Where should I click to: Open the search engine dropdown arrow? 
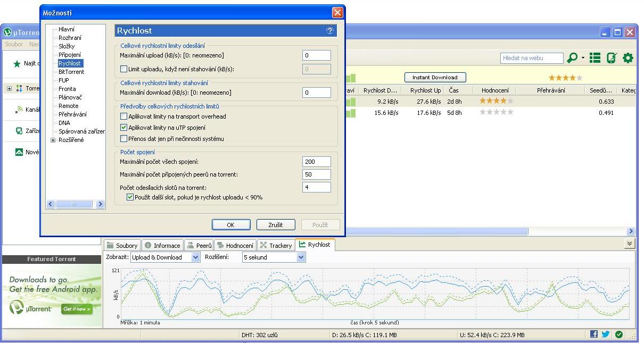[583, 57]
